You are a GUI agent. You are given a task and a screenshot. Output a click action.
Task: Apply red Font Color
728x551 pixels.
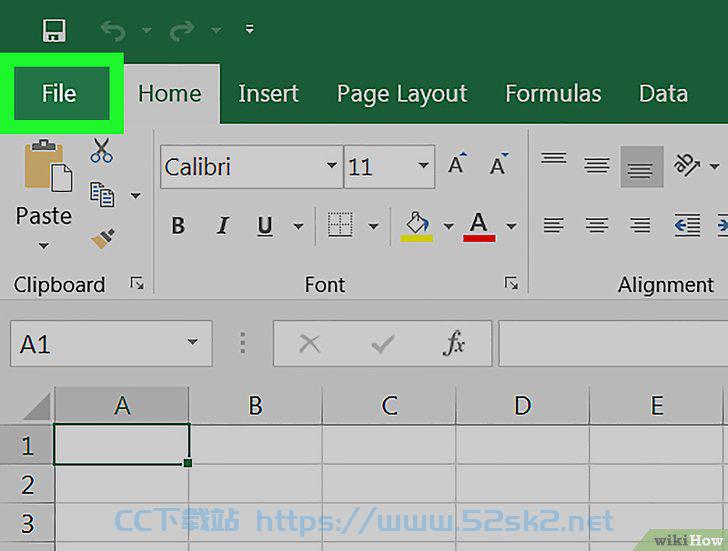point(479,227)
